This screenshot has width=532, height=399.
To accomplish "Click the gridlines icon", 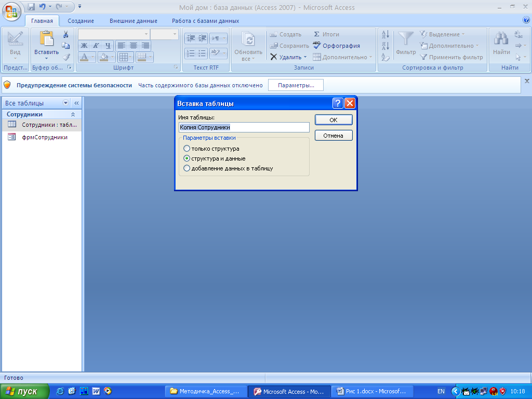I will pyautogui.click(x=123, y=57).
